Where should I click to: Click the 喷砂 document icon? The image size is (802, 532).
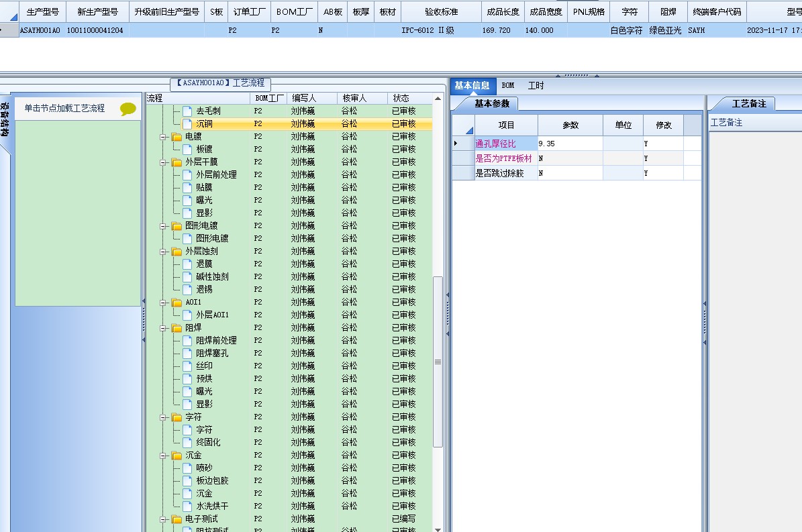coord(188,468)
